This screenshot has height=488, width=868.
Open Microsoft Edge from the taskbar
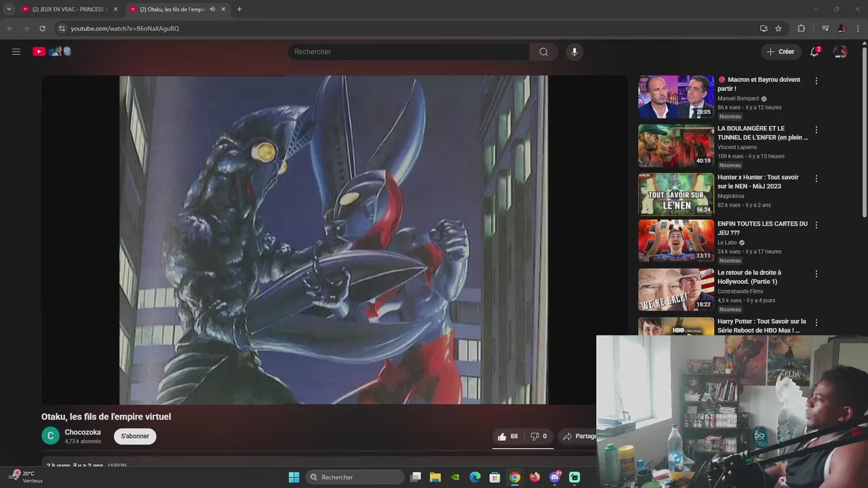475,477
